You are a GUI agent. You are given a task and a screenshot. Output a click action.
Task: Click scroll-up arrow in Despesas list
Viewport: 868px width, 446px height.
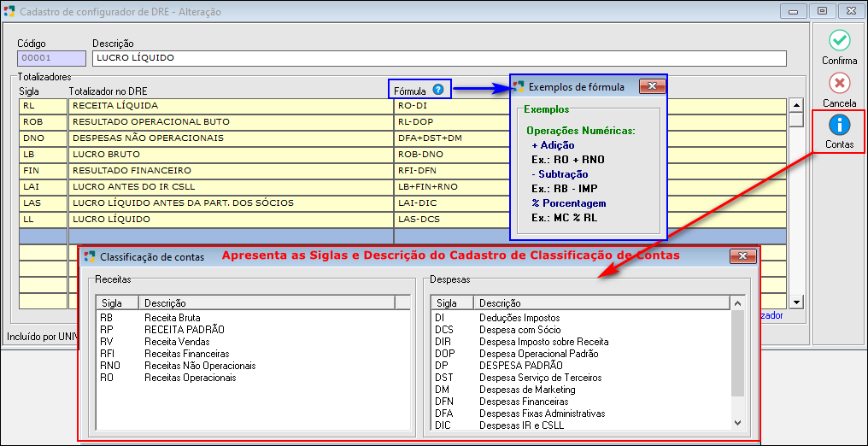coord(736,302)
